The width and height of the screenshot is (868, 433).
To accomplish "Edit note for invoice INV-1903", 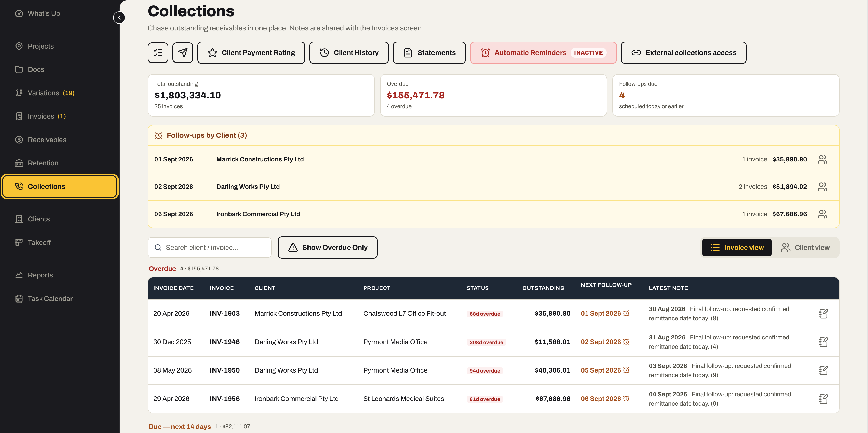I will pos(823,314).
